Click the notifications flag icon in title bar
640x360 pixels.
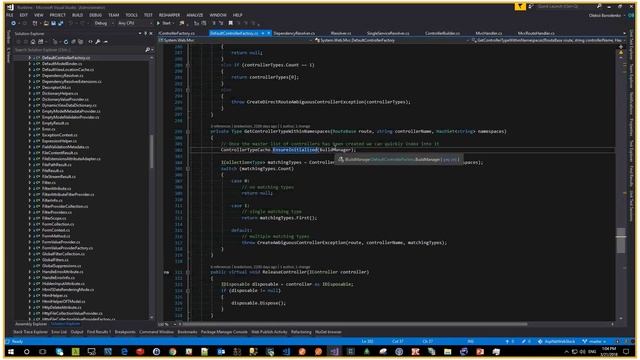(x=520, y=7)
